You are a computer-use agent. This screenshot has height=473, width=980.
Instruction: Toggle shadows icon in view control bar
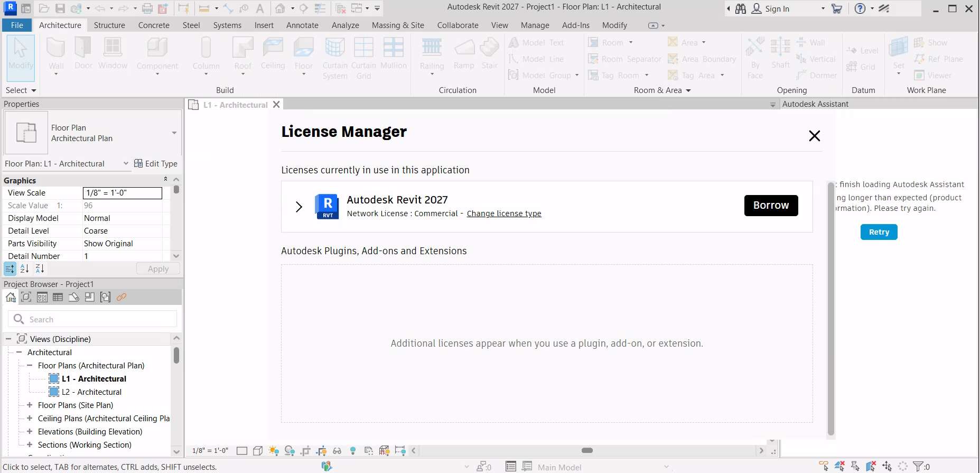pyautogui.click(x=290, y=451)
